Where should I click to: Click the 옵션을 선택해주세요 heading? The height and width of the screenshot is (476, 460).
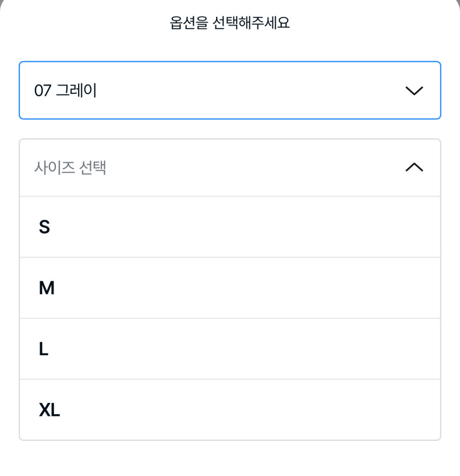pos(230,23)
